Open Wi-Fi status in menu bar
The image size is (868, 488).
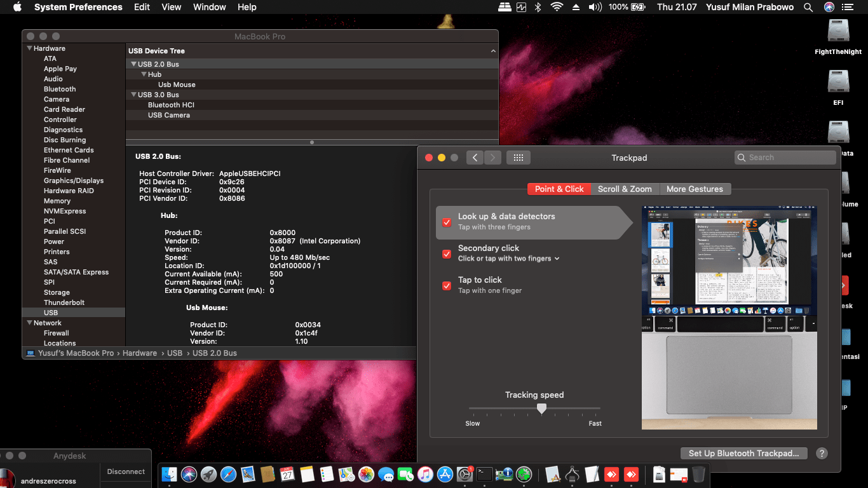pos(557,7)
